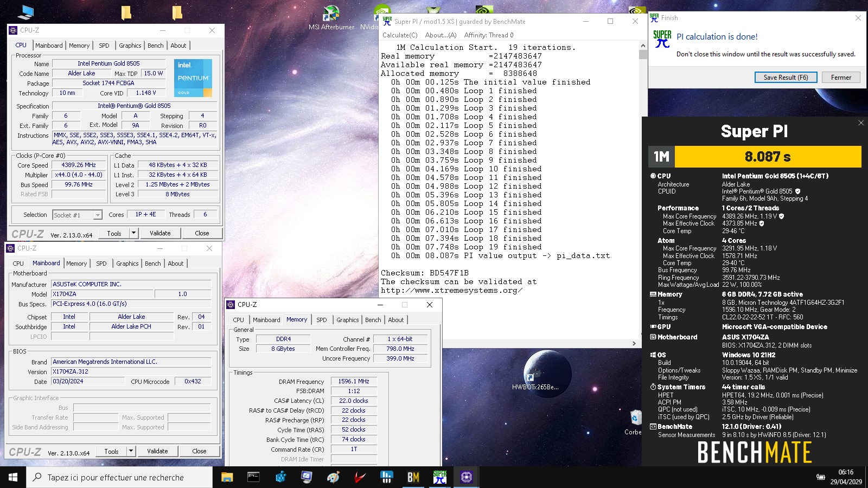Screen dimensions: 868x488
Task: Open the Corbeille recycle bin icon
Action: [635, 422]
